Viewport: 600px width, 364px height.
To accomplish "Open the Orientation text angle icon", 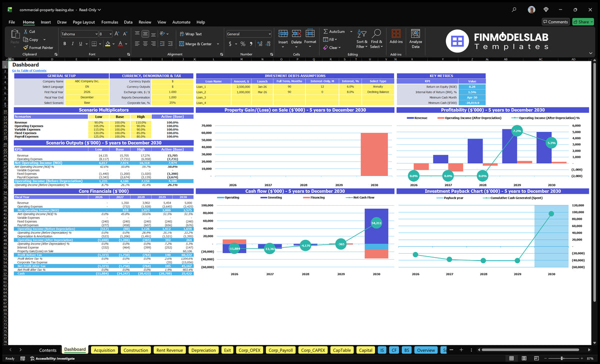I will [162, 34].
